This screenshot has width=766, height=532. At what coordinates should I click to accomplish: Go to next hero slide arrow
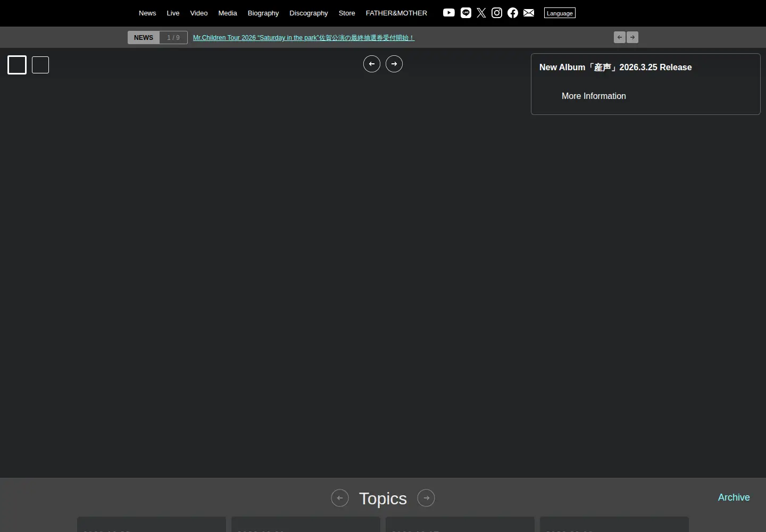click(394, 64)
